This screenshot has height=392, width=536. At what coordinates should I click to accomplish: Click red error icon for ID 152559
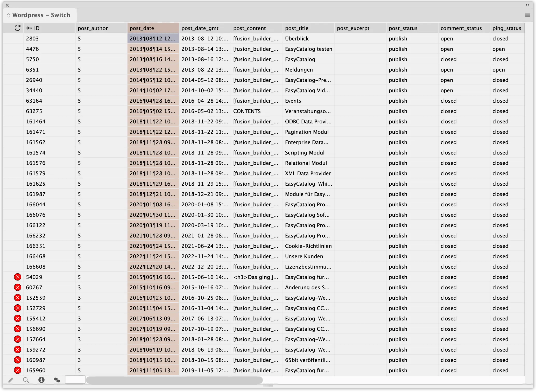(18, 298)
